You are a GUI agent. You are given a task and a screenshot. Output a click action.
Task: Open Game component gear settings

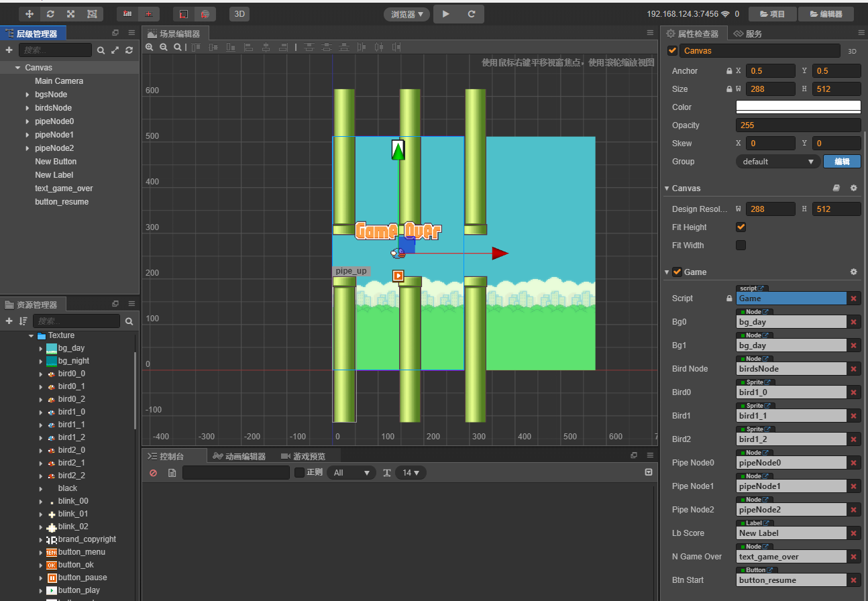coord(853,272)
